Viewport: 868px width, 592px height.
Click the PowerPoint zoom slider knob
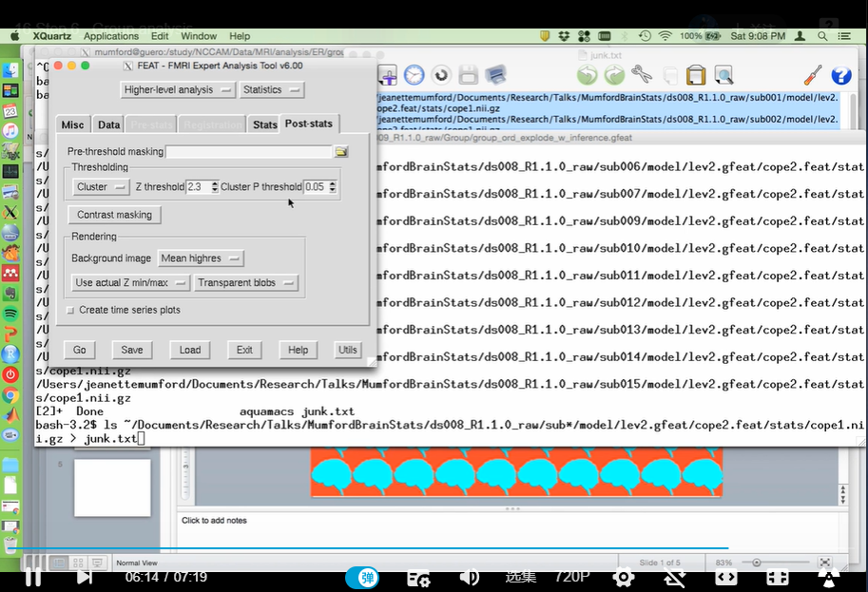click(x=756, y=563)
